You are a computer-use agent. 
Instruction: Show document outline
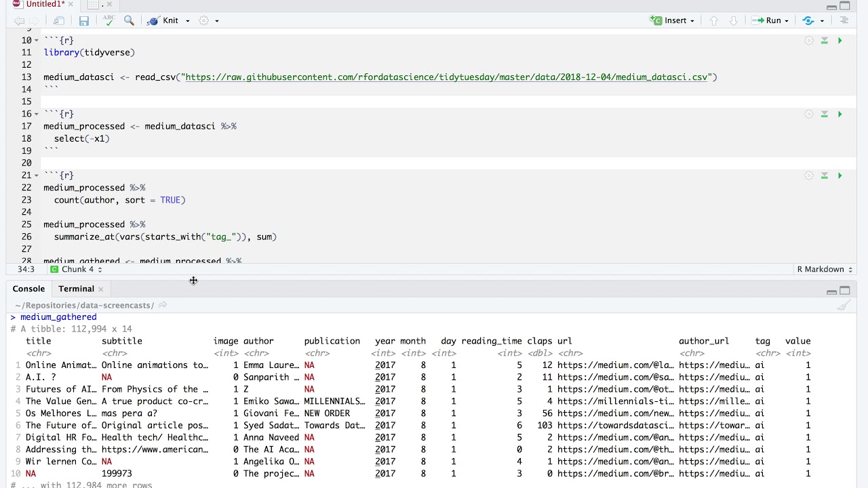click(x=844, y=21)
